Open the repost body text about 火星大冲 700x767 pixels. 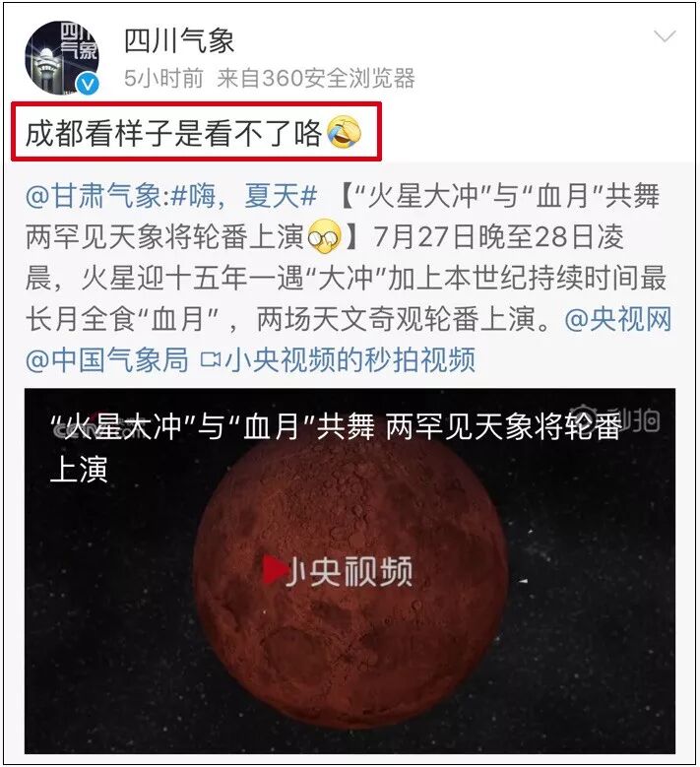(x=349, y=279)
